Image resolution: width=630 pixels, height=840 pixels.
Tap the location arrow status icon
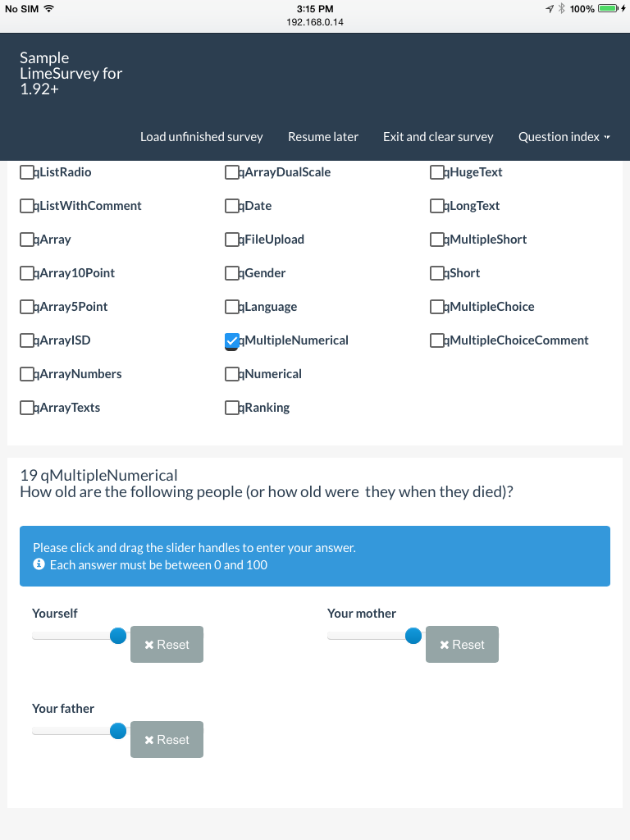point(549,8)
